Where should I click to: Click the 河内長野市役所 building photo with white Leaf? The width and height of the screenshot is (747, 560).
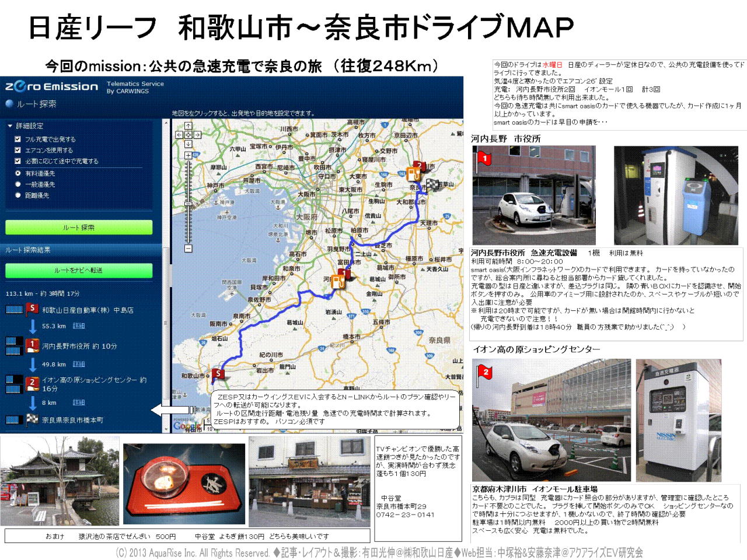point(533,195)
